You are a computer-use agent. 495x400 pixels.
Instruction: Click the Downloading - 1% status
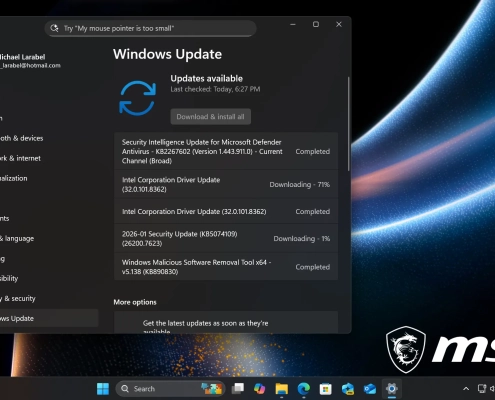tap(302, 239)
